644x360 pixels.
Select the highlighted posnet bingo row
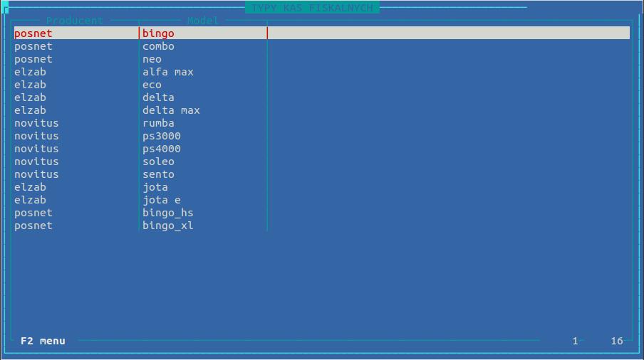321,33
